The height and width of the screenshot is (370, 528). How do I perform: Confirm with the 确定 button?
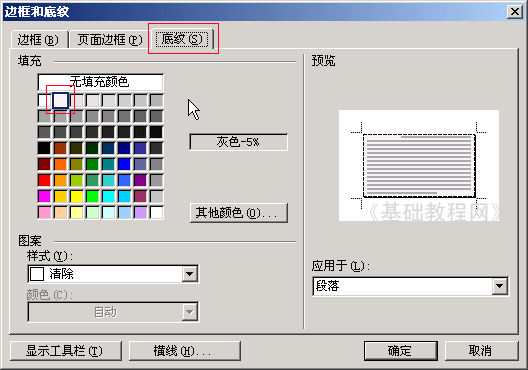tap(400, 351)
